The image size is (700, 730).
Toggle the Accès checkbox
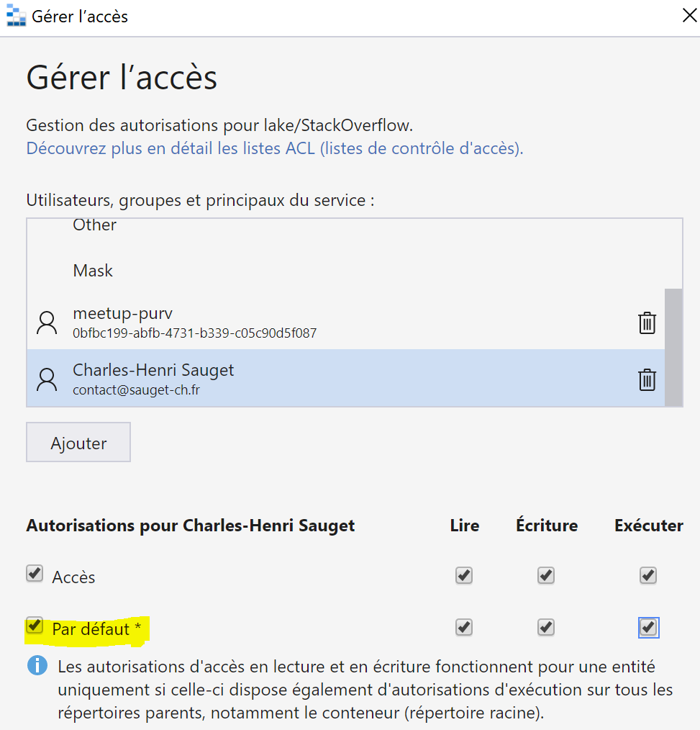point(35,574)
